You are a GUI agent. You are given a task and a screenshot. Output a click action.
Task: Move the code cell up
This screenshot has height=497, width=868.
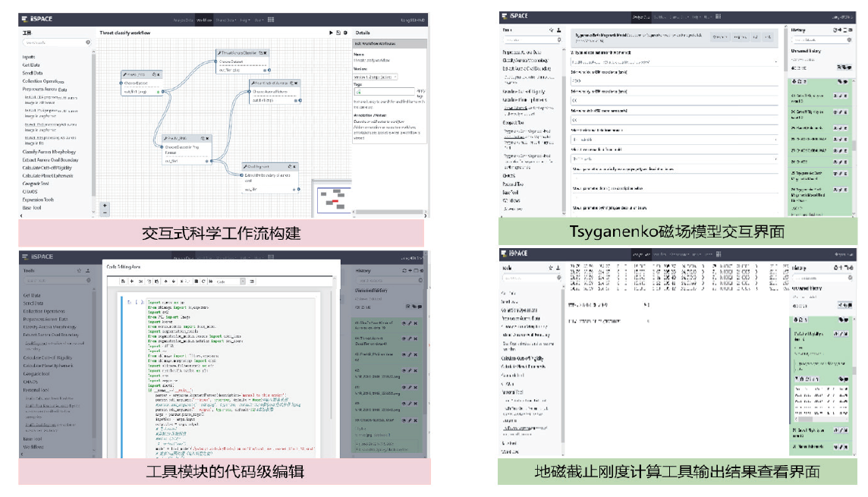165,282
